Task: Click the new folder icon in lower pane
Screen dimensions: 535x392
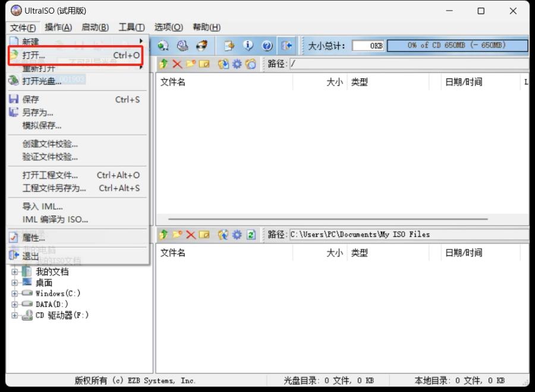Action: pyautogui.click(x=177, y=235)
